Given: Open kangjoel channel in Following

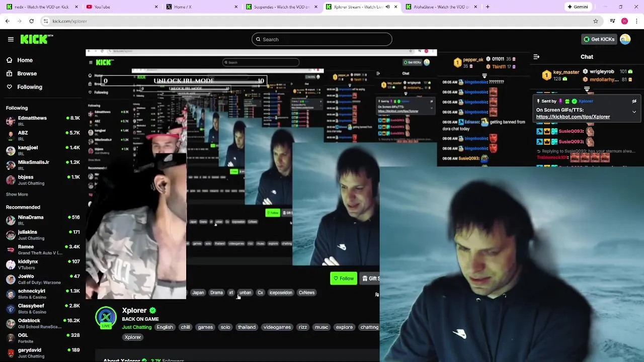Looking at the screenshot, I should (43, 150).
